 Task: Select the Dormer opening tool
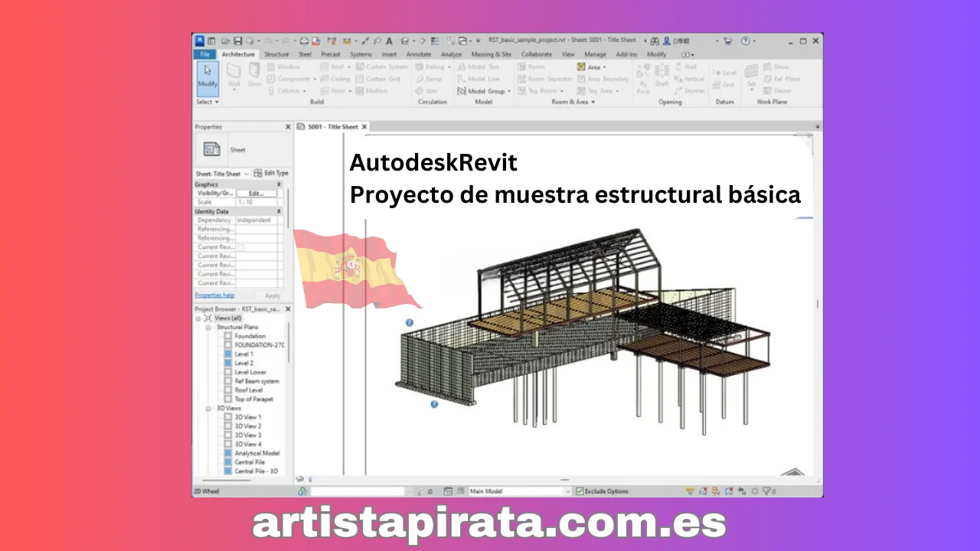[x=689, y=90]
